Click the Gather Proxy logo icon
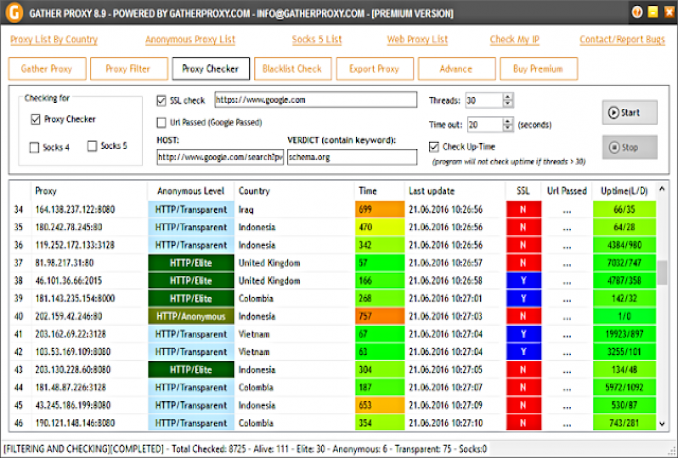Screen dimensions: 678x458 [12, 12]
